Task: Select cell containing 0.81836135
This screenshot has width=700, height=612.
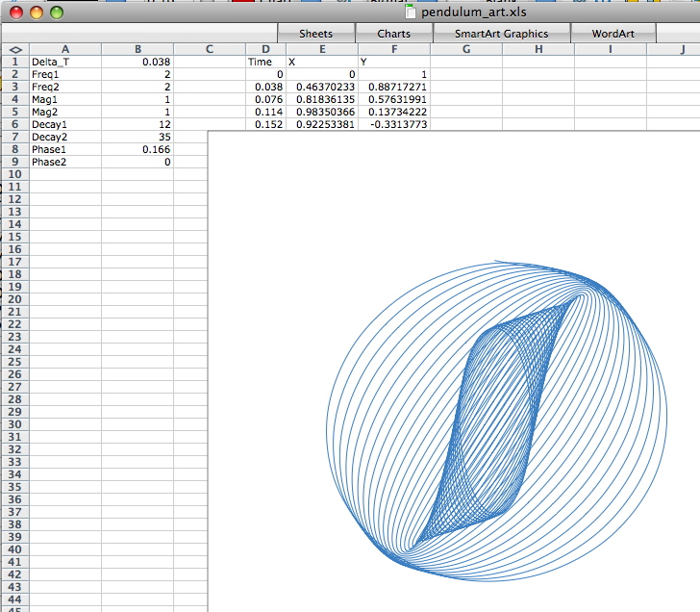Action: (322, 99)
